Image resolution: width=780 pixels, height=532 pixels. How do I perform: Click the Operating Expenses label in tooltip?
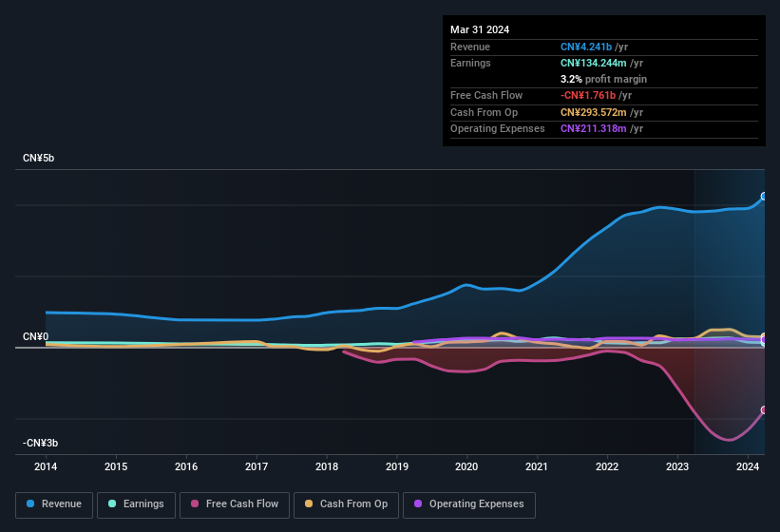[498, 128]
